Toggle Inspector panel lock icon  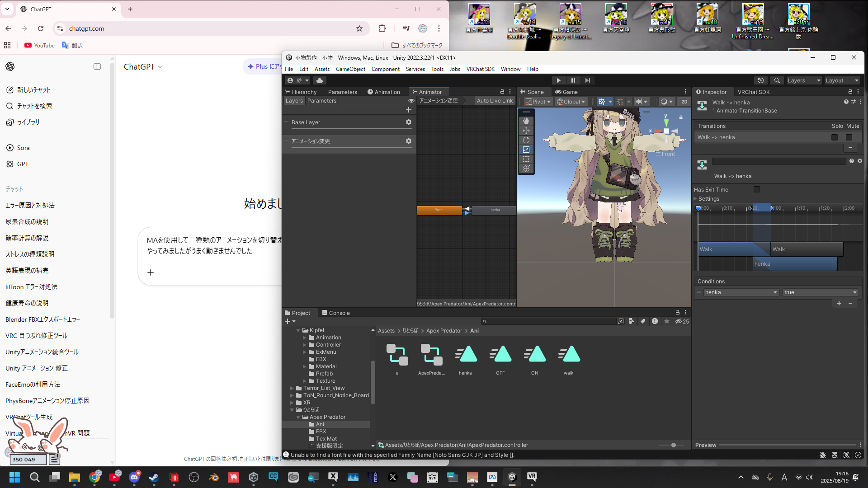coord(850,92)
